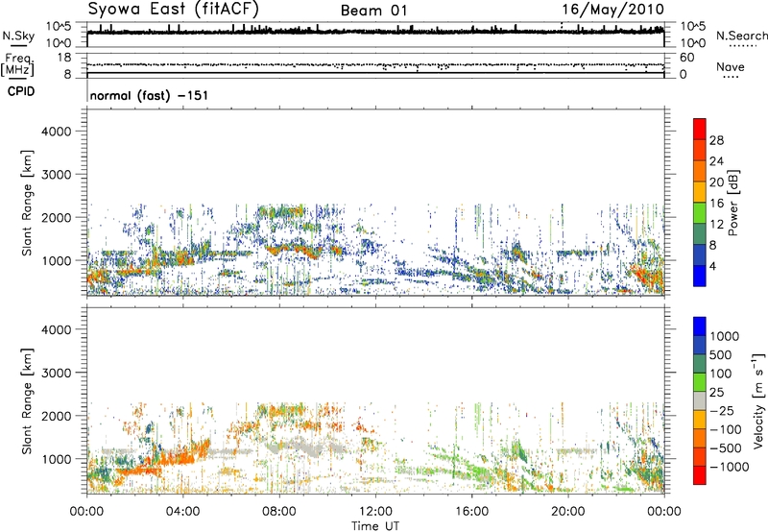Click the 'Beam 01' label

pos(373,11)
